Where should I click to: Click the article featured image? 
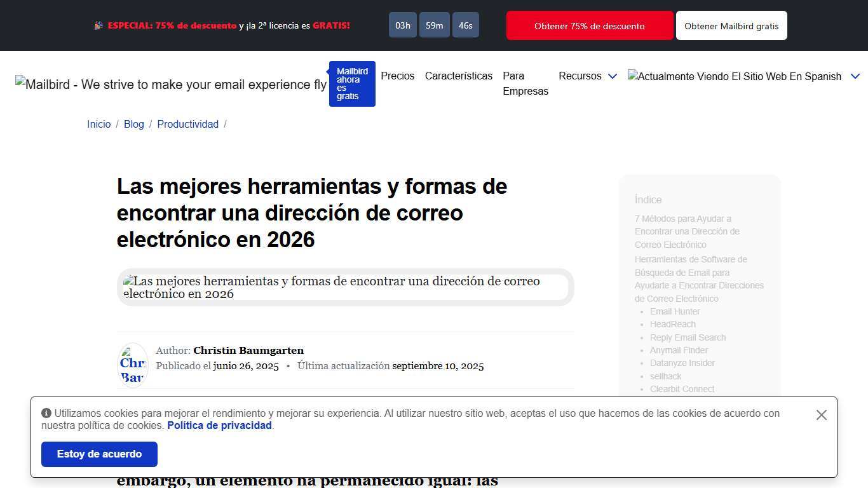pos(346,287)
